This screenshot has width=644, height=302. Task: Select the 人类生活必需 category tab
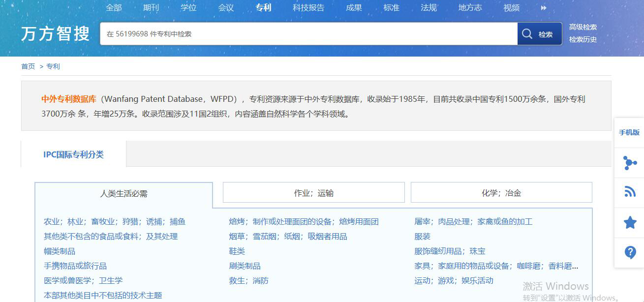point(124,193)
